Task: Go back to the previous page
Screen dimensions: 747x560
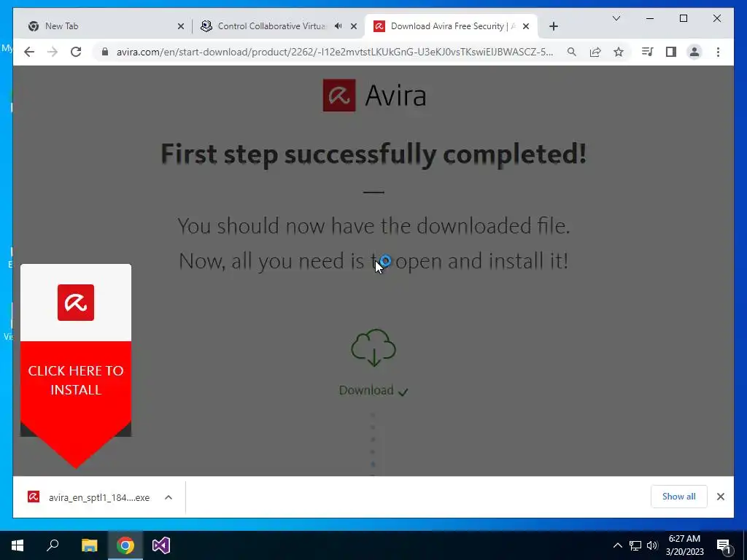Action: (29, 52)
